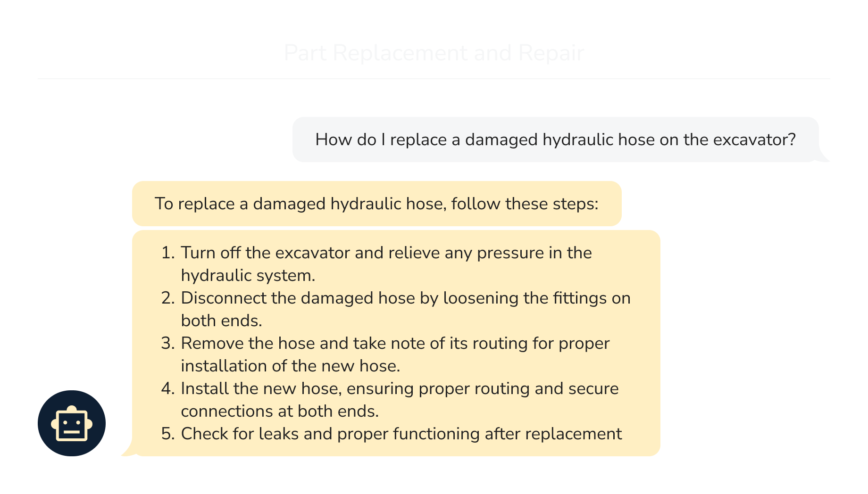Click step 2 about disconnecting the damaged hose

406,298
